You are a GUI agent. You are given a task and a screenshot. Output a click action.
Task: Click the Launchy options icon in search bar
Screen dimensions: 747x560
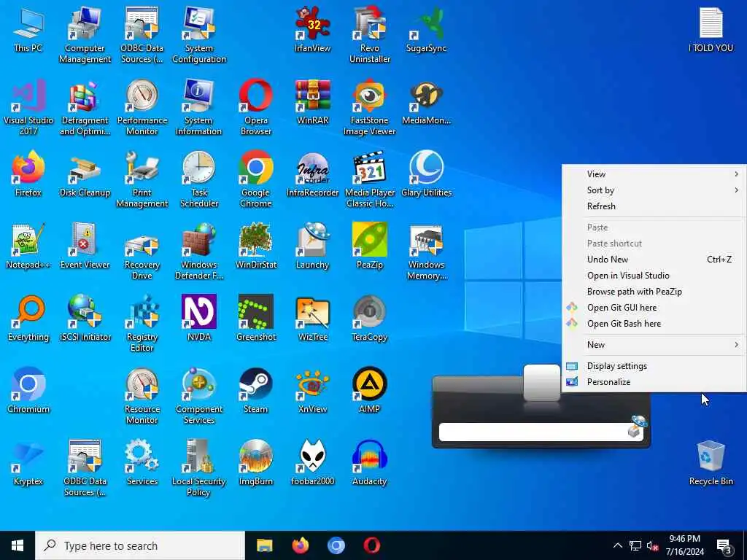pos(636,426)
